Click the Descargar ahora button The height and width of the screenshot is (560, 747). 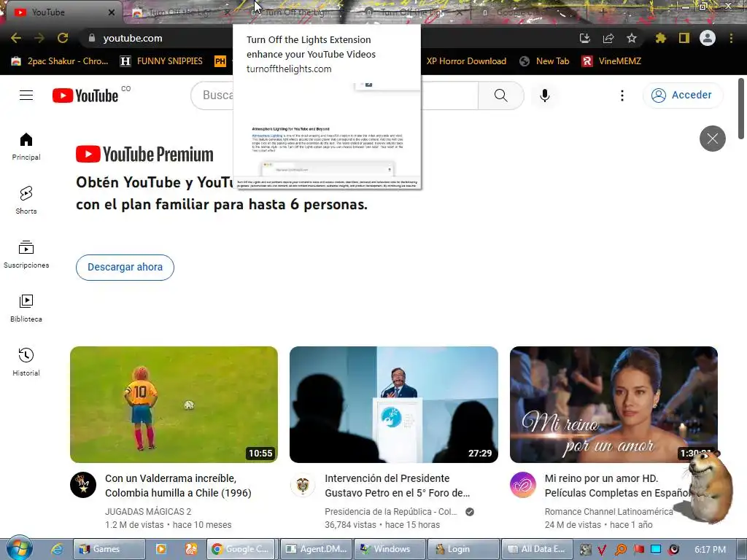(125, 267)
